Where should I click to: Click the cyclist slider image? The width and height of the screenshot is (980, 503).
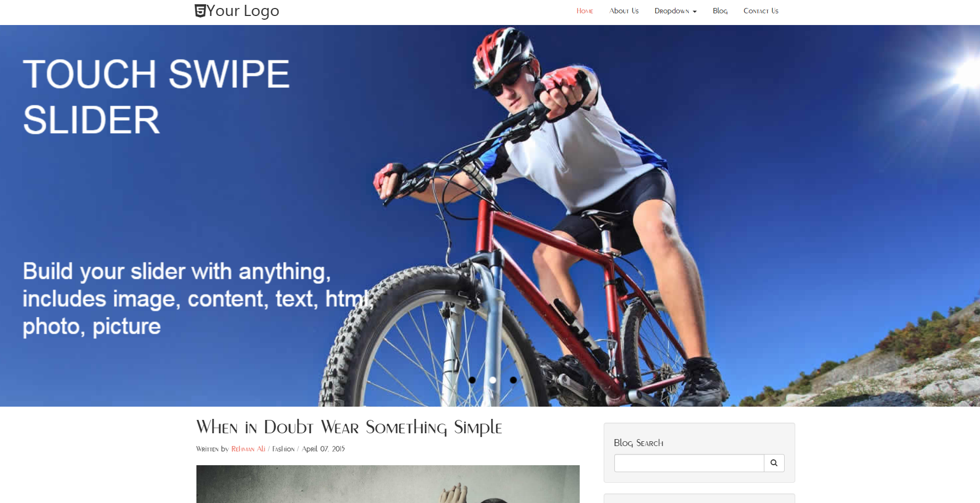point(490,216)
